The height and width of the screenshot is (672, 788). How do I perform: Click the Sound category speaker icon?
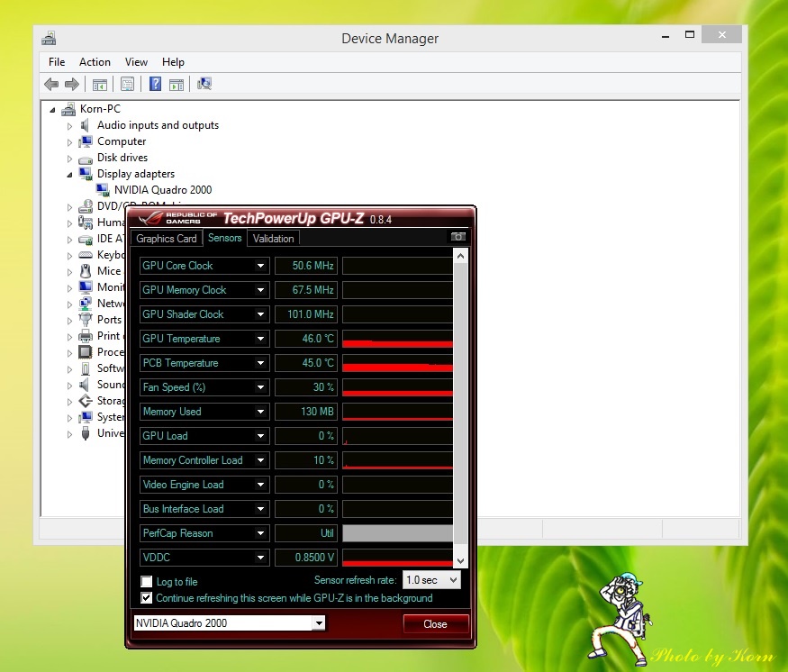tap(85, 385)
